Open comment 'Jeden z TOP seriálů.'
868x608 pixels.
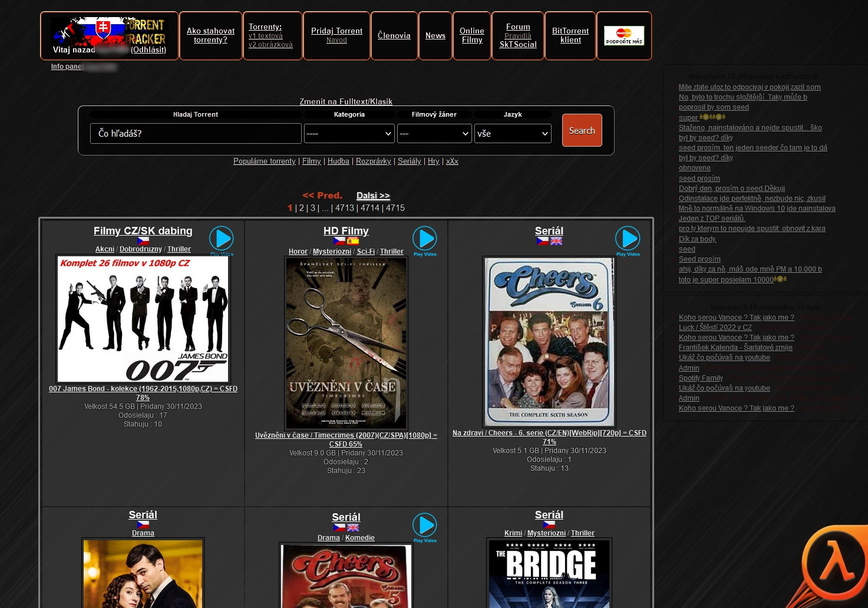point(712,218)
